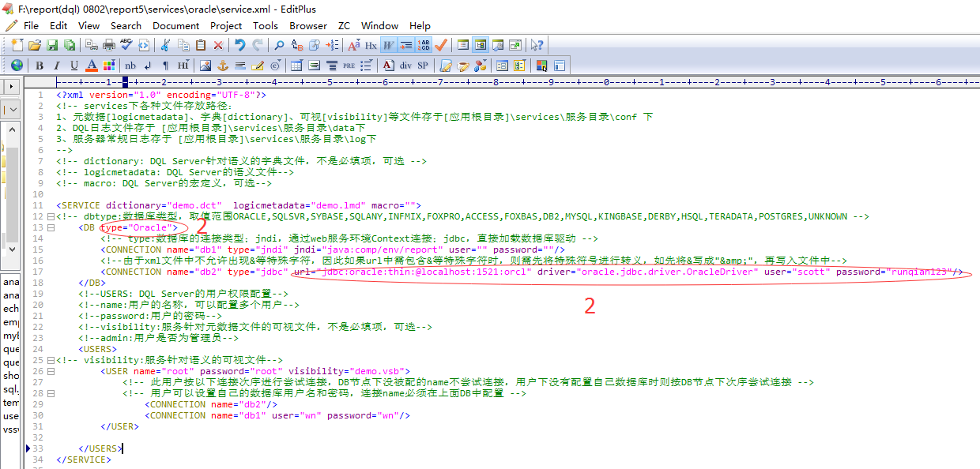View page in browser via globe icon
Image resolution: width=980 pixels, height=469 pixels.
pos(17,66)
